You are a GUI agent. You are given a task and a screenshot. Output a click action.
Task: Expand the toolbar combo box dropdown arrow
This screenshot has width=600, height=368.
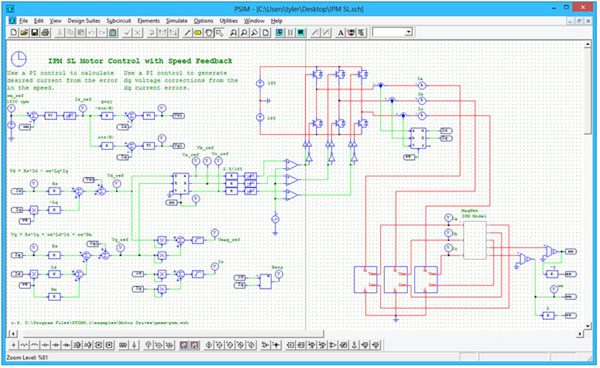click(x=409, y=32)
